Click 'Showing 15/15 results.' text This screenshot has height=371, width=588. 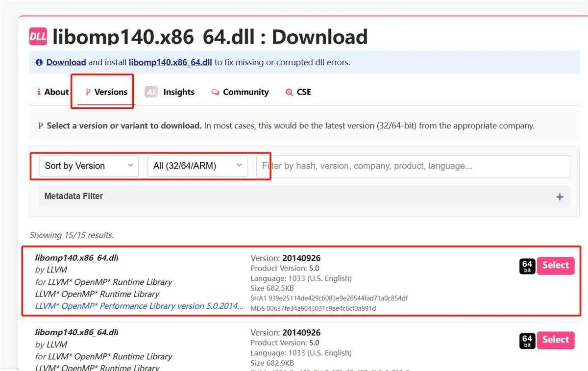(x=72, y=235)
